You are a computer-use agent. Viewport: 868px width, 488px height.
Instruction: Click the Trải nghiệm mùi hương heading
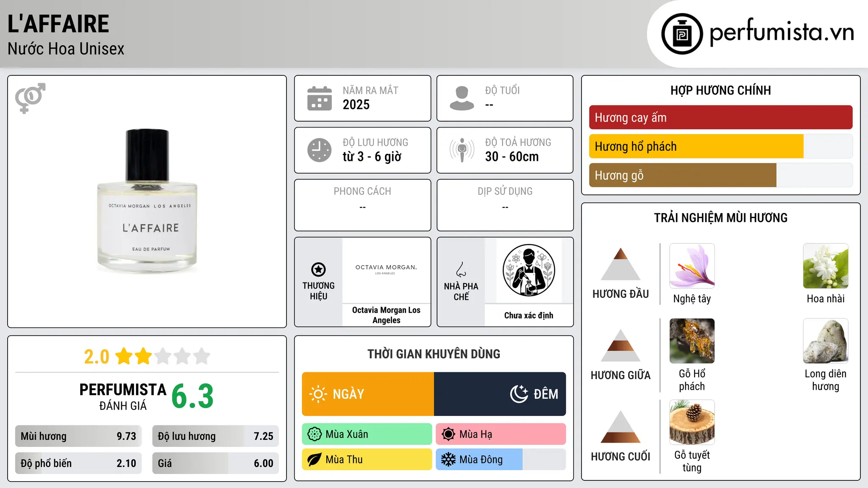(721, 218)
